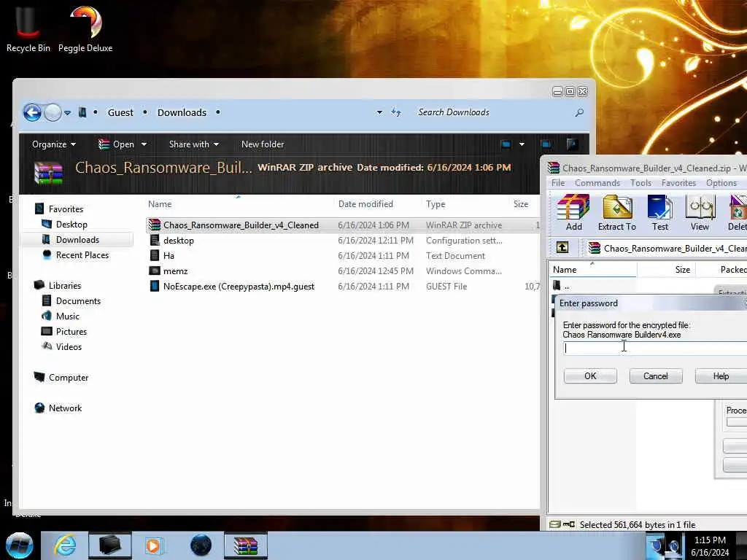
Task: Open Network in navigation pane
Action: [65, 408]
